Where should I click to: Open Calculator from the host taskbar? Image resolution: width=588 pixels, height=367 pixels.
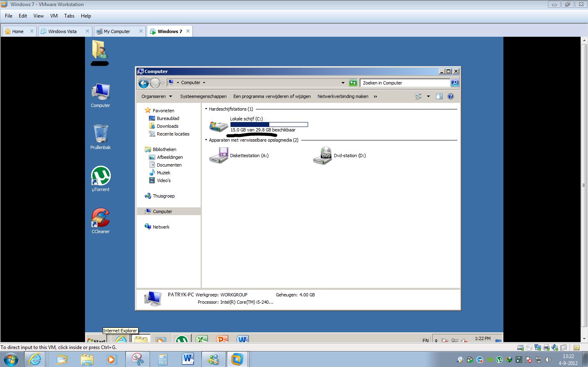pos(163,359)
